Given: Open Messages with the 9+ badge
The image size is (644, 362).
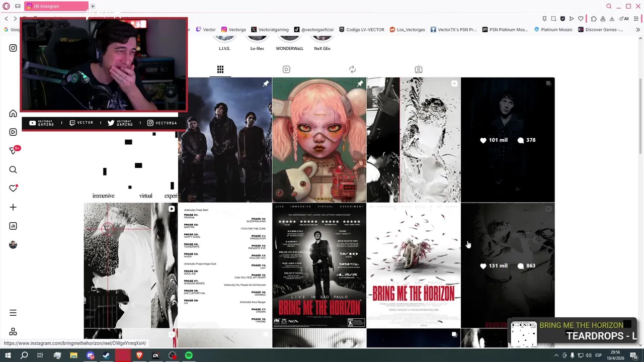Looking at the screenshot, I should pos(14,150).
